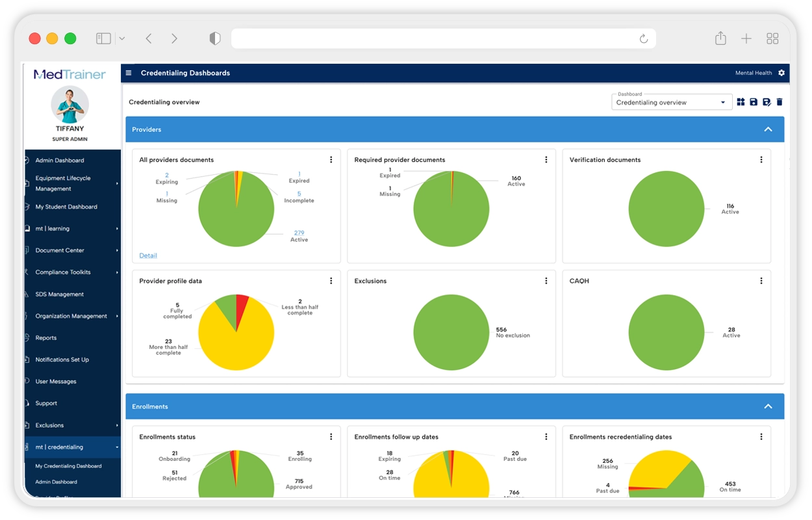Screen dimensions: 812x520
Task: Open My Credentialing Dashboard sub-item
Action: click(x=68, y=466)
